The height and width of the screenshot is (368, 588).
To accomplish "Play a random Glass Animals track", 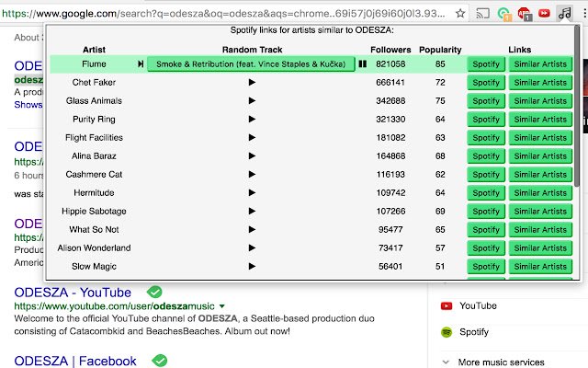I will 252,100.
